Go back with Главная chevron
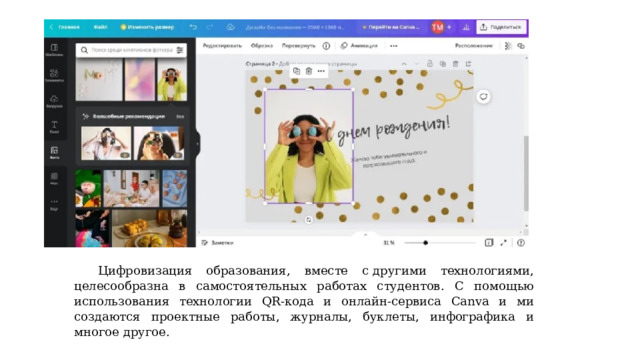640x360 pixels. (x=52, y=27)
